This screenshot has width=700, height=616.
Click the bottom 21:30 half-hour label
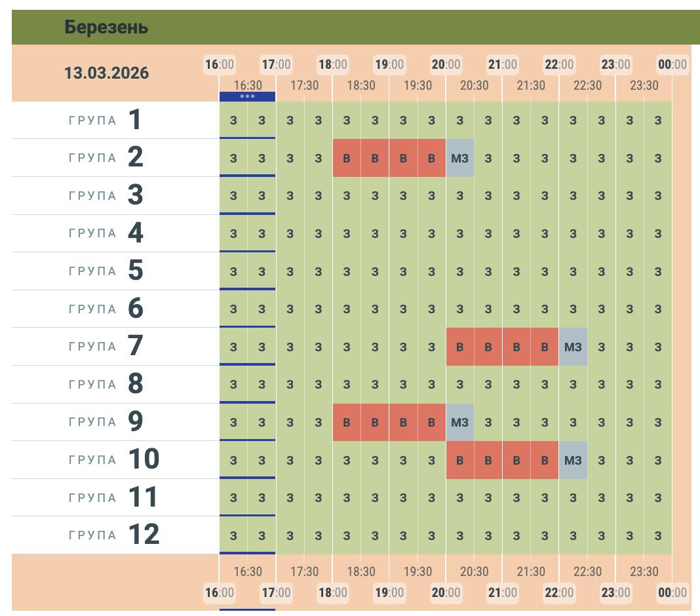point(530,571)
